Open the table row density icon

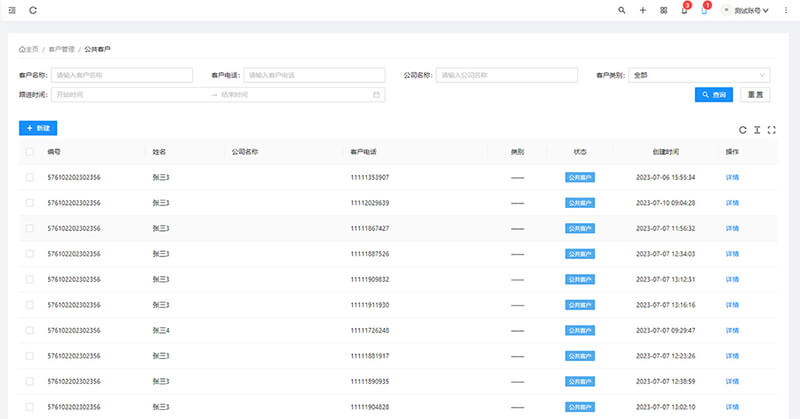[x=757, y=130]
